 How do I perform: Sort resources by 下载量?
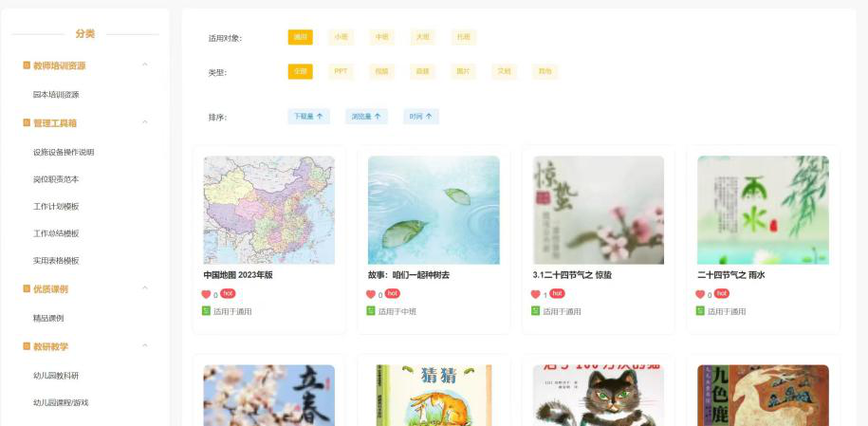click(x=309, y=117)
